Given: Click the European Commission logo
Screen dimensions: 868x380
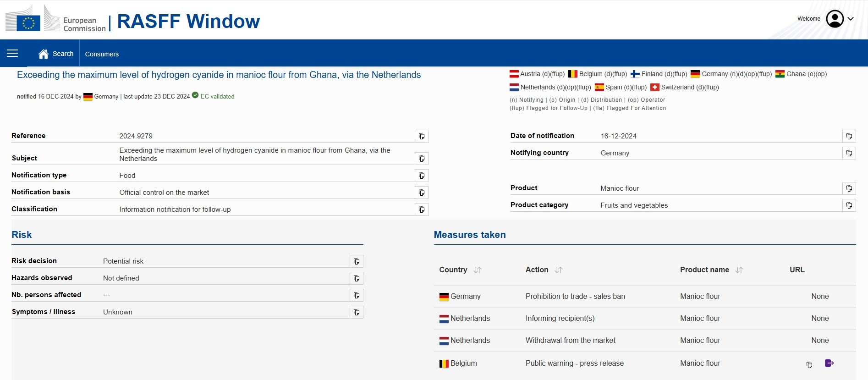Looking at the screenshot, I should pyautogui.click(x=55, y=20).
